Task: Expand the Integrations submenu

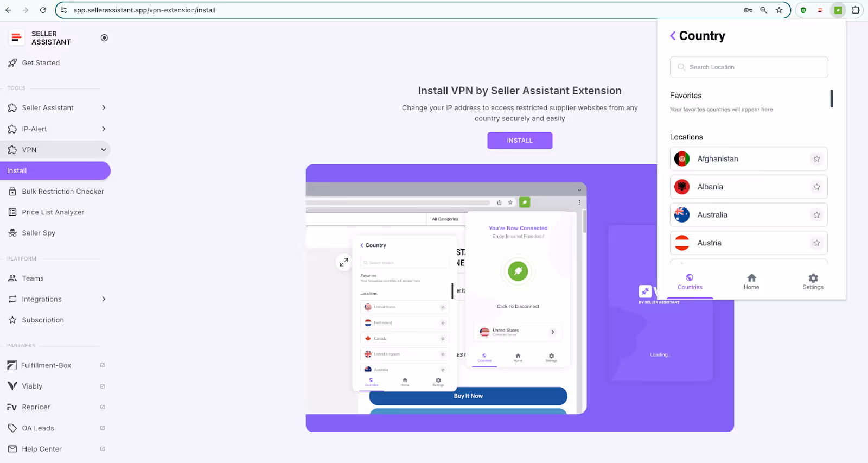Action: (104, 299)
